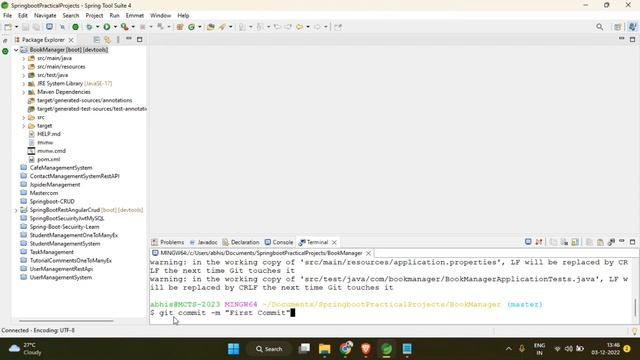Click the New file toolbar icon
The image size is (640, 360).
point(8,27)
